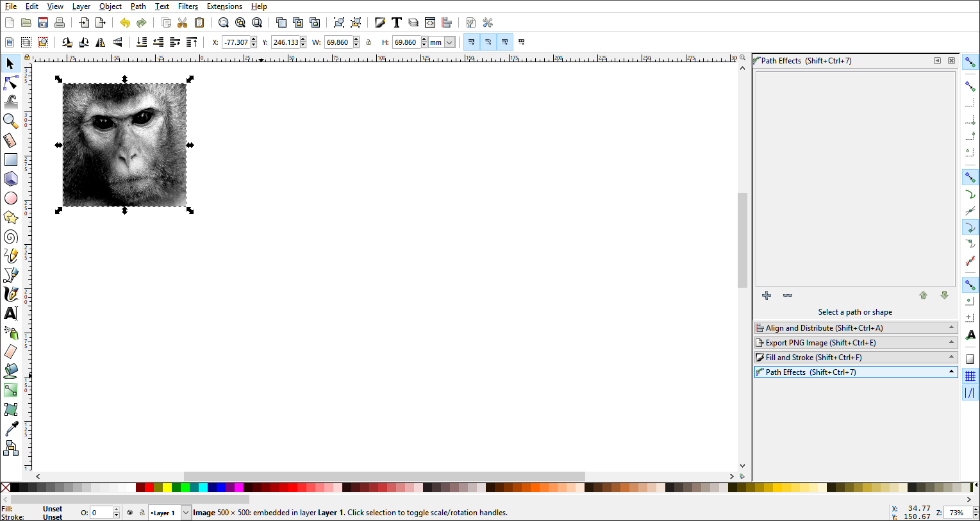This screenshot has width=980, height=521.
Task: Click the Undo arrow icon
Action: click(125, 22)
